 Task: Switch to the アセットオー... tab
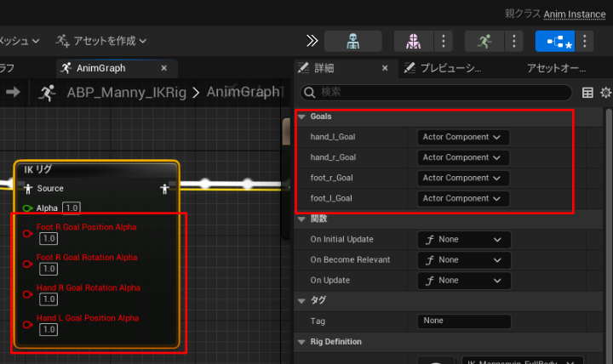click(556, 68)
